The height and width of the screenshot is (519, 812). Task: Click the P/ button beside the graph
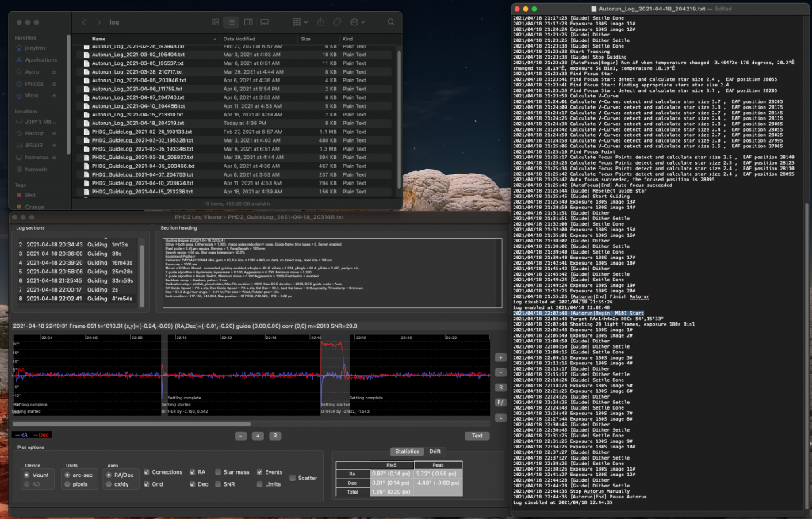500,402
